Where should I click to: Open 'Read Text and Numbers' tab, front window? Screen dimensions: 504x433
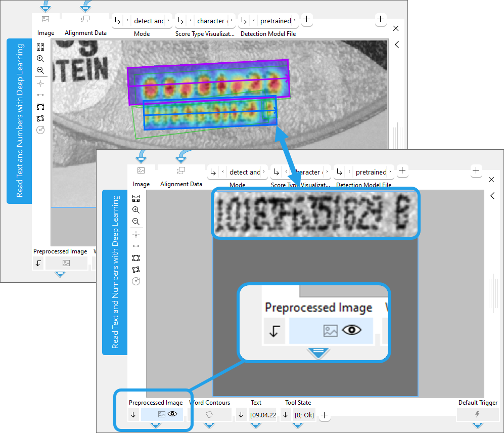click(115, 272)
